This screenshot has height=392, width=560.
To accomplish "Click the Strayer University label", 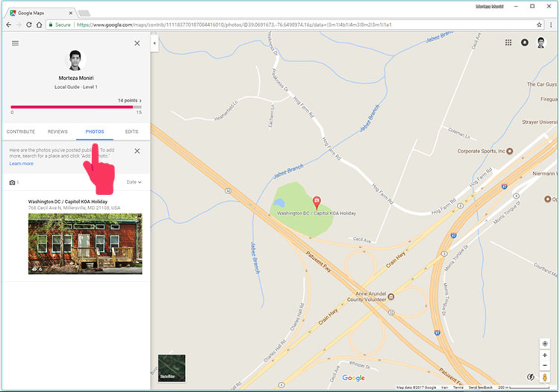I will click(x=539, y=122).
